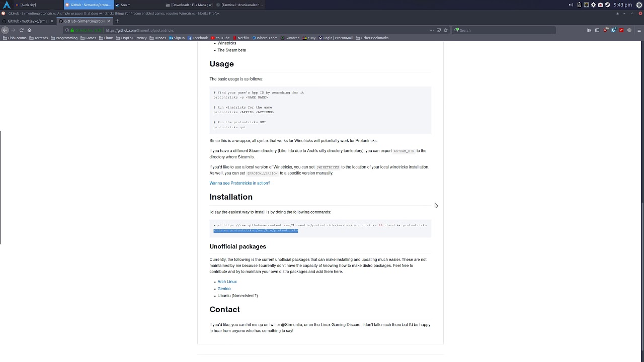
Task: Go to the Firefox home page
Action: pos(29,30)
